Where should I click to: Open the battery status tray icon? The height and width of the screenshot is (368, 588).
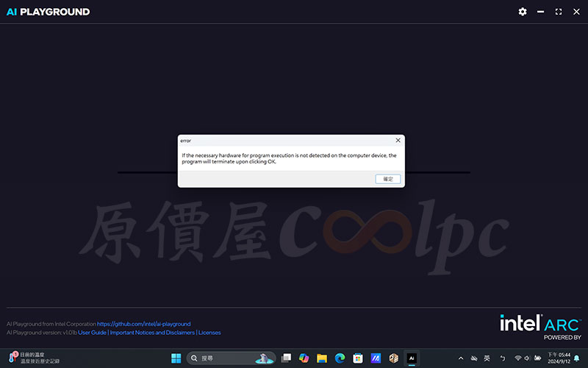click(538, 358)
